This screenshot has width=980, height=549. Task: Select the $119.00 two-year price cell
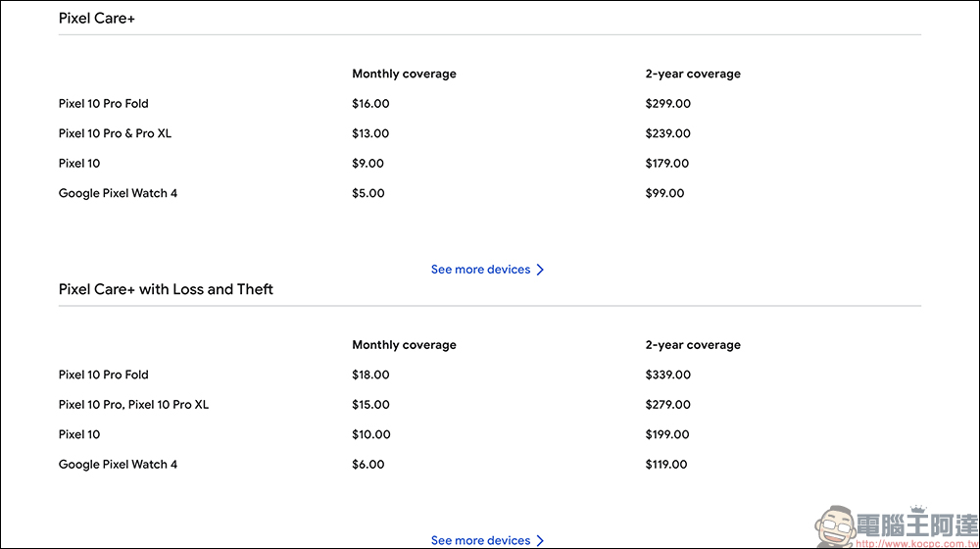(x=666, y=465)
